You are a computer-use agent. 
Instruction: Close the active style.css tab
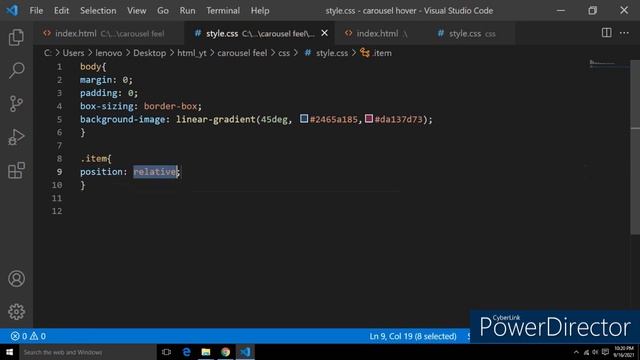coord(324,33)
